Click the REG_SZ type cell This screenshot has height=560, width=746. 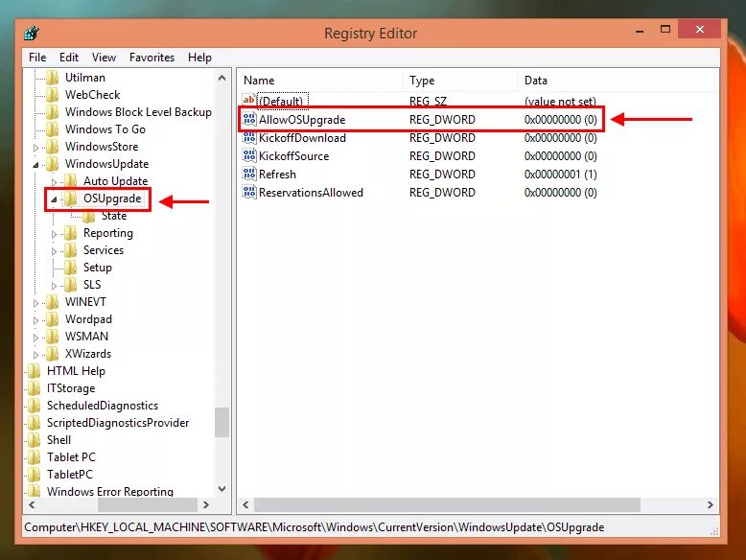[428, 101]
